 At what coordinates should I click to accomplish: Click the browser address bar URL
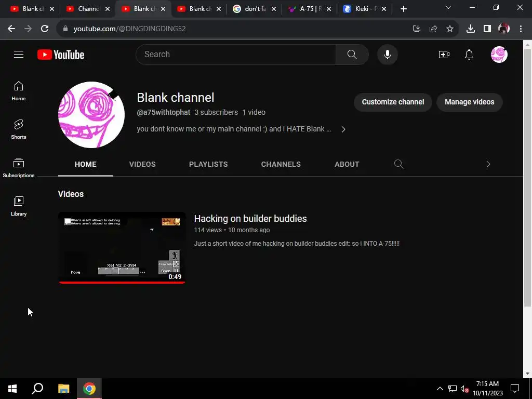point(129,29)
